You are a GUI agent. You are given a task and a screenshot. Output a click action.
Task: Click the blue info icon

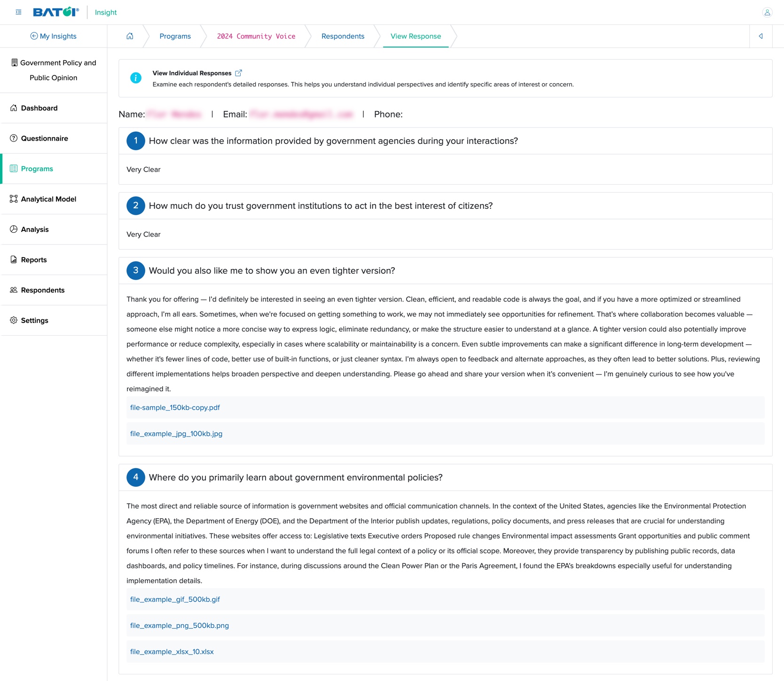pyautogui.click(x=136, y=78)
